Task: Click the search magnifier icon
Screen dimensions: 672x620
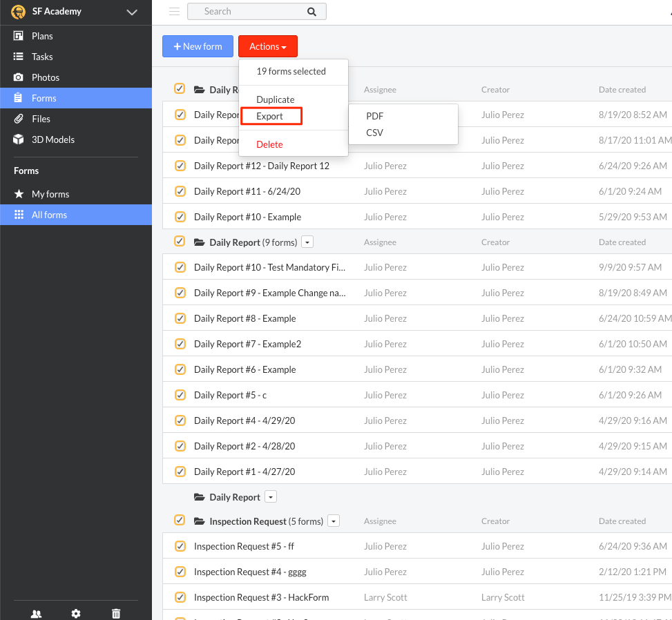Action: point(311,12)
